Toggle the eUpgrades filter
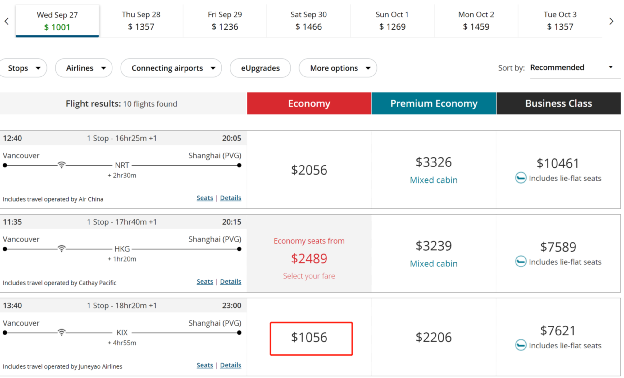 click(x=260, y=68)
